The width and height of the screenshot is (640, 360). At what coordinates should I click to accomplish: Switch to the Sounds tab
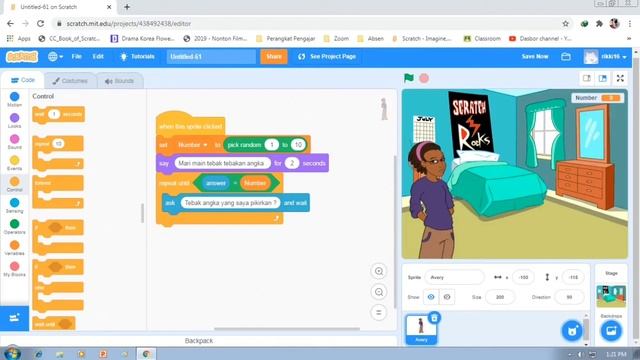click(119, 81)
